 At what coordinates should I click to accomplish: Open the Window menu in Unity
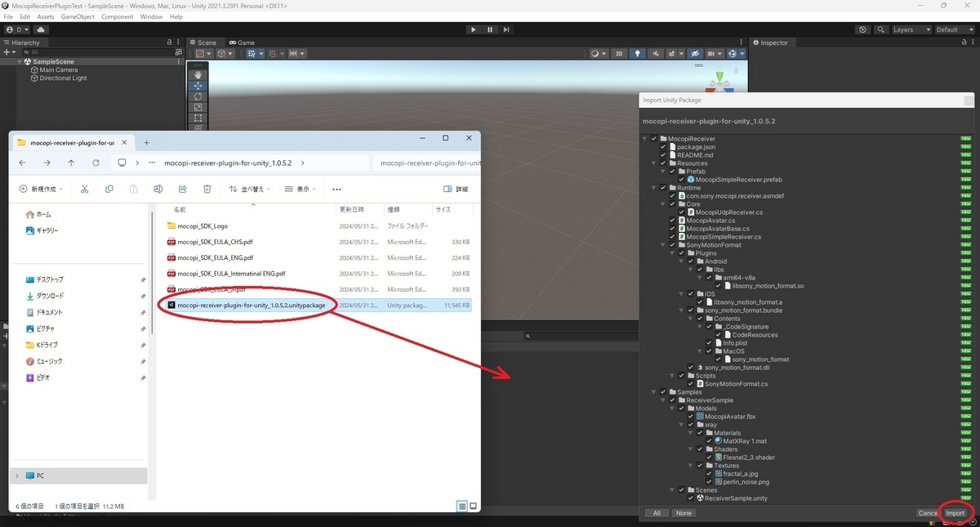[151, 16]
